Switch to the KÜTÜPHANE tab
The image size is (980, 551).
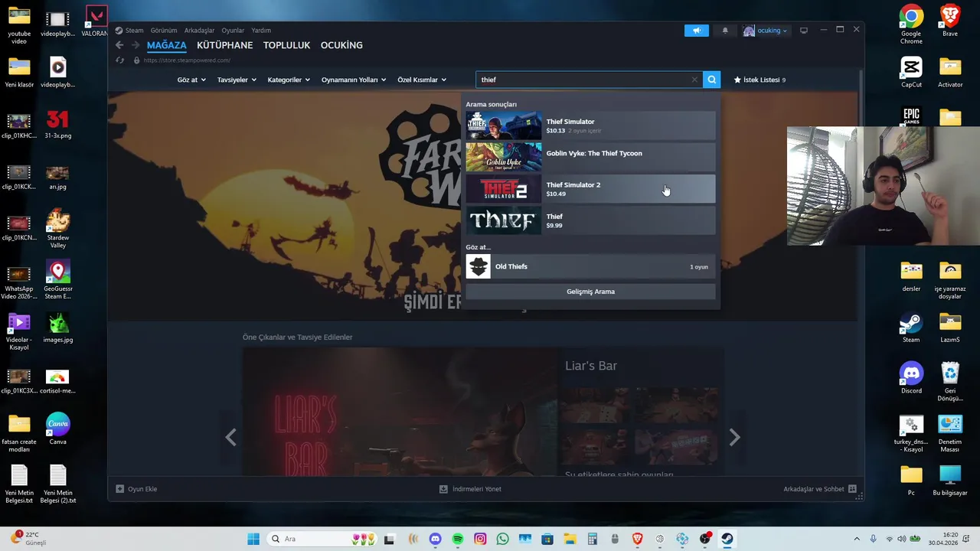(225, 45)
